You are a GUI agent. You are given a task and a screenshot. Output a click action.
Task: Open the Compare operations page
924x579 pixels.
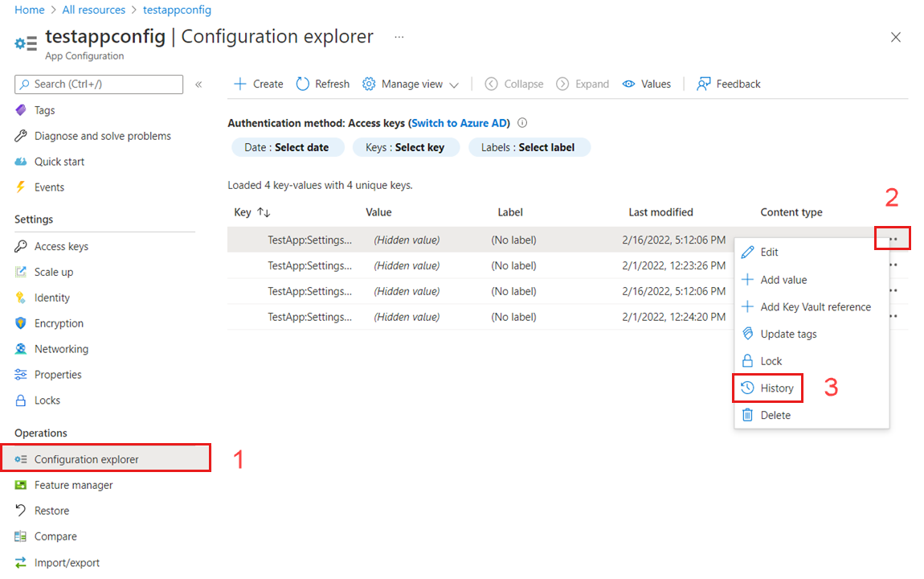[55, 536]
